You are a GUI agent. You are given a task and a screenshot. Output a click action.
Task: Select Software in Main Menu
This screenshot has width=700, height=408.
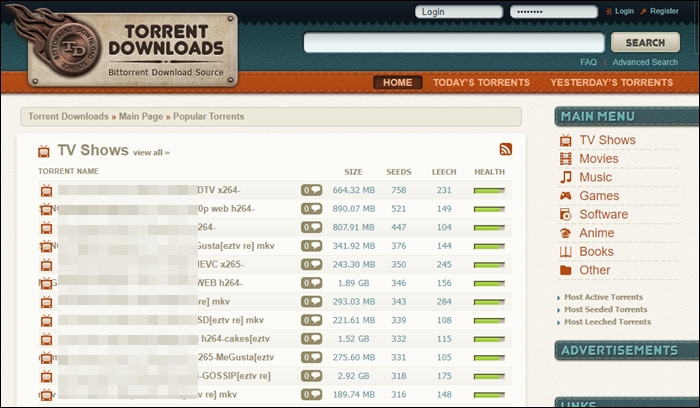[x=604, y=214]
